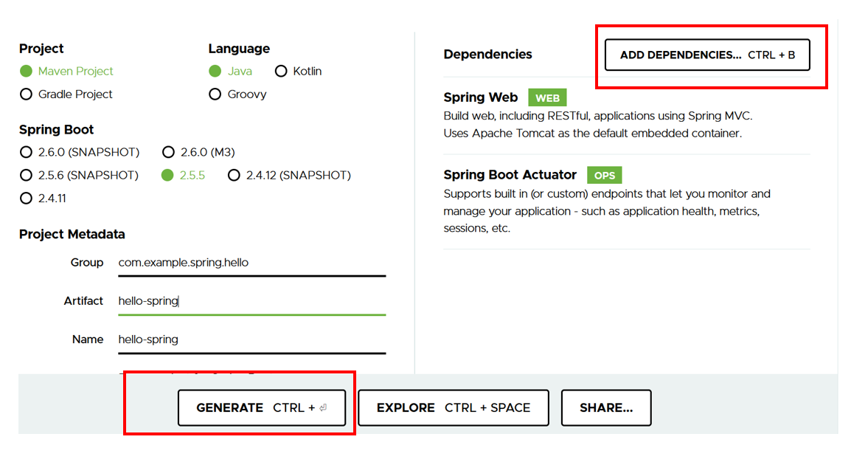Image resolution: width=868 pixels, height=462 pixels.
Task: Select Spring Boot 2.6.0 (M3)
Action: pos(168,152)
